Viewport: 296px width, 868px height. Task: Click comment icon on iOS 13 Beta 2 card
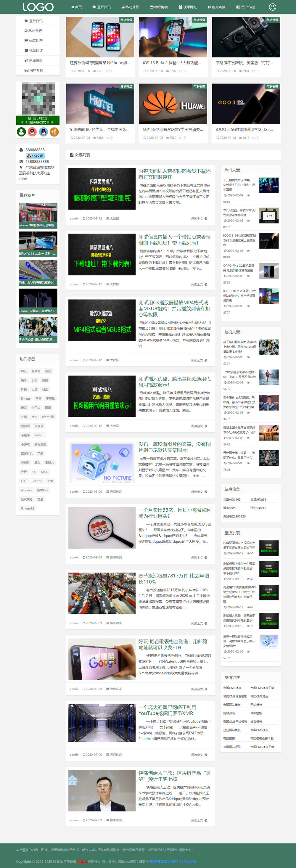[x=181, y=71]
